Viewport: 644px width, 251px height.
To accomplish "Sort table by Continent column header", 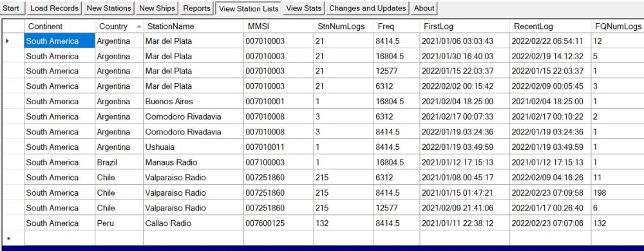I will click(x=59, y=26).
